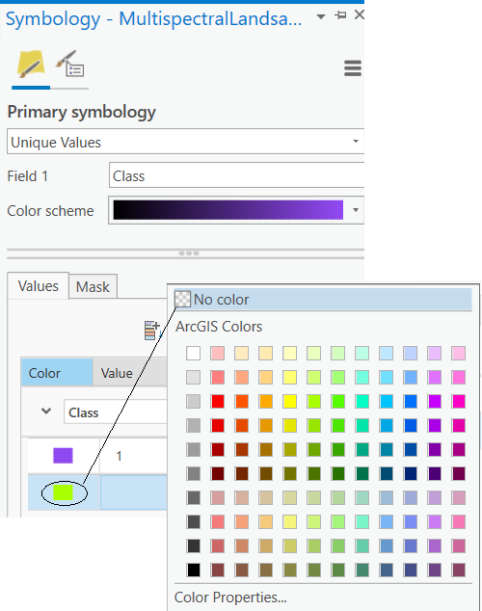Open the Symbology hamburger menu
482x611 pixels.
pyautogui.click(x=353, y=68)
